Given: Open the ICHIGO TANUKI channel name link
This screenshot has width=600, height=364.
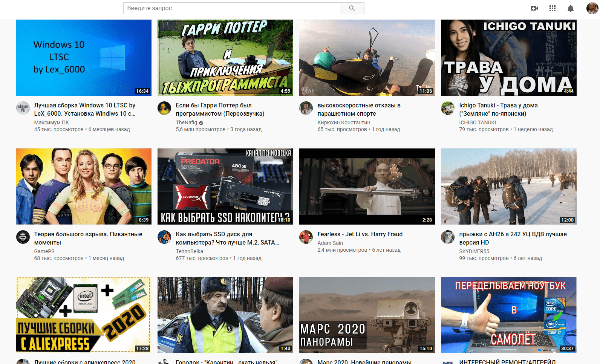Looking at the screenshot, I should [477, 122].
